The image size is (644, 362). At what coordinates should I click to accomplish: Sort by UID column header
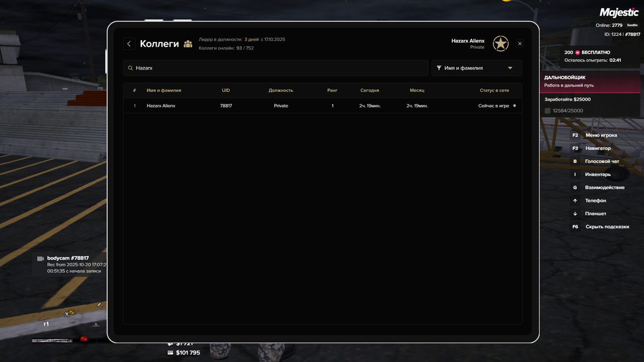coord(226,90)
